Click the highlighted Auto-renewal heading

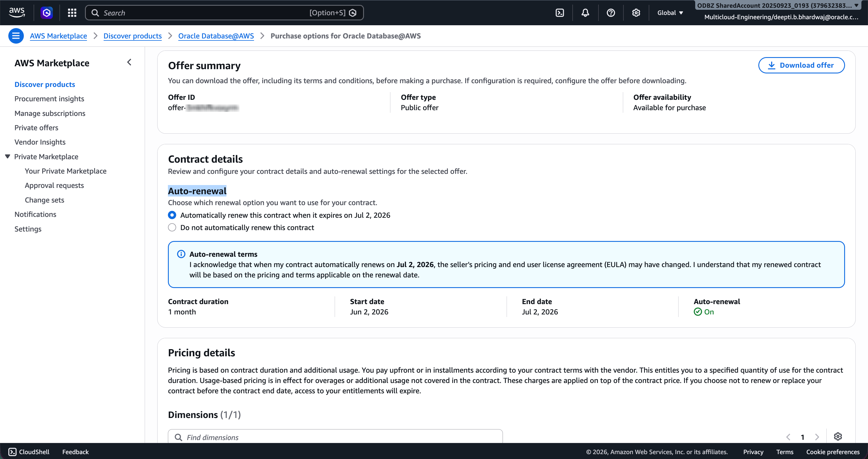[197, 191]
